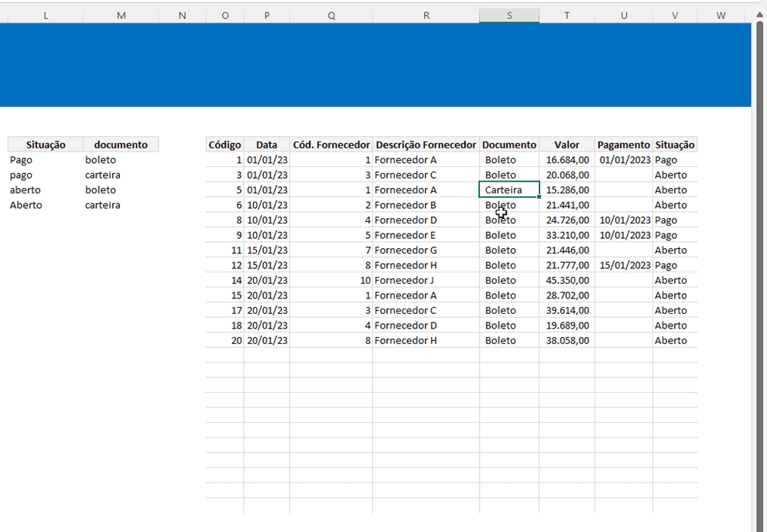Select the Pagamento header cell

coord(623,145)
